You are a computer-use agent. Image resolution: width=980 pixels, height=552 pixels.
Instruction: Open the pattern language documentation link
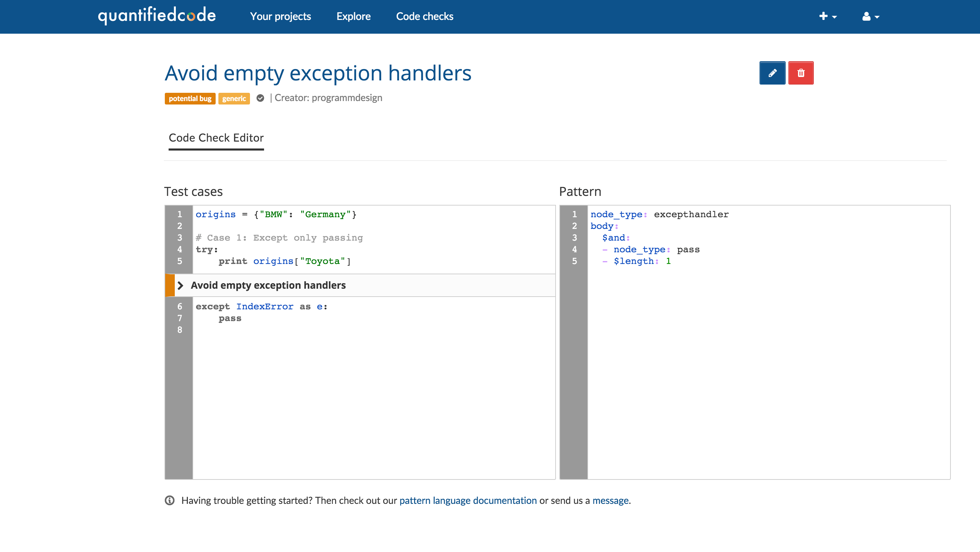(468, 500)
